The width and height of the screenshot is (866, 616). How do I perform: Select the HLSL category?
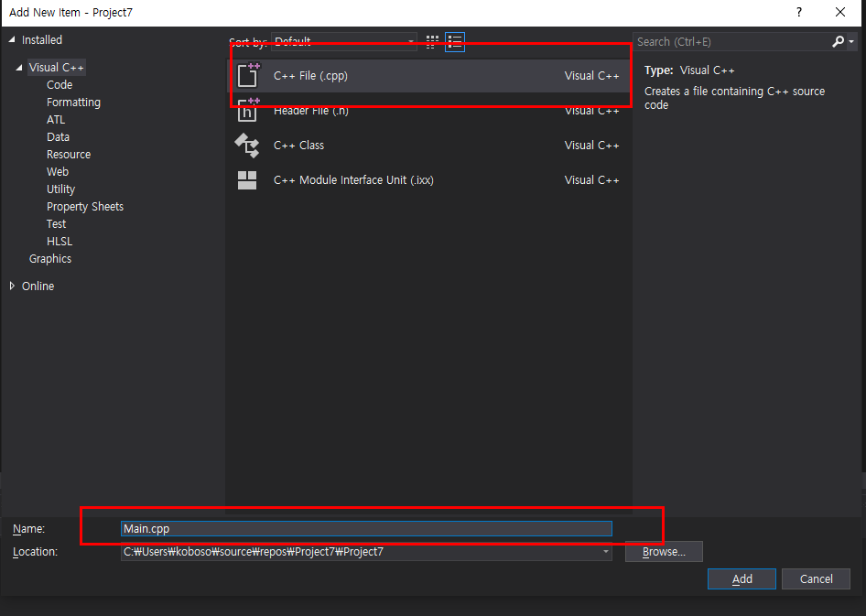coord(59,241)
